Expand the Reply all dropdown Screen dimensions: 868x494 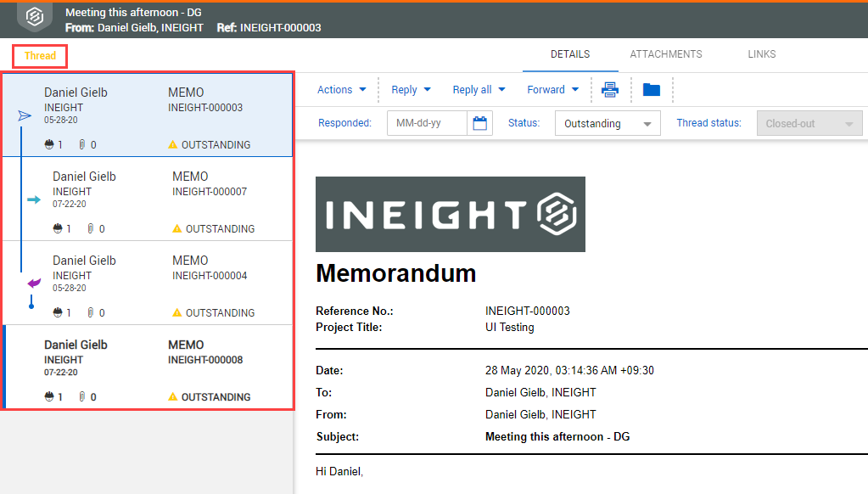pyautogui.click(x=479, y=90)
